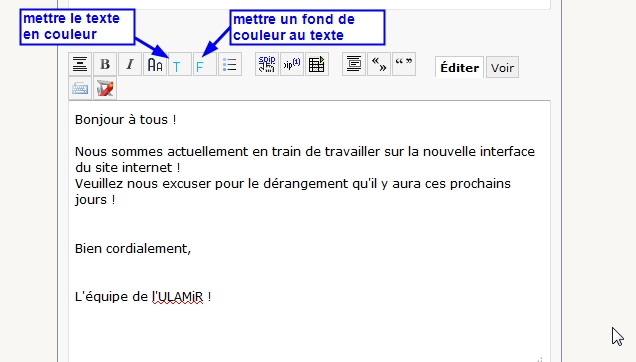636x362 pixels.
Task: Click the line 'Bien cordialement,'
Action: (x=133, y=248)
